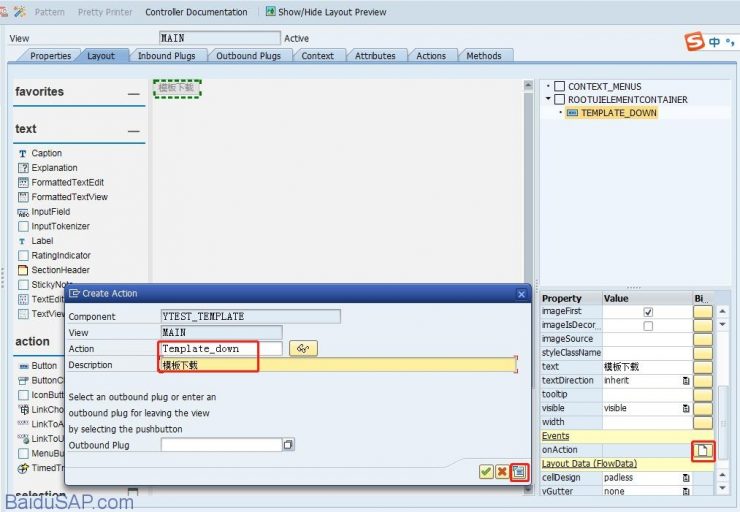Click inside the Description input field
Viewport: 740px width, 512px height.
point(340,365)
